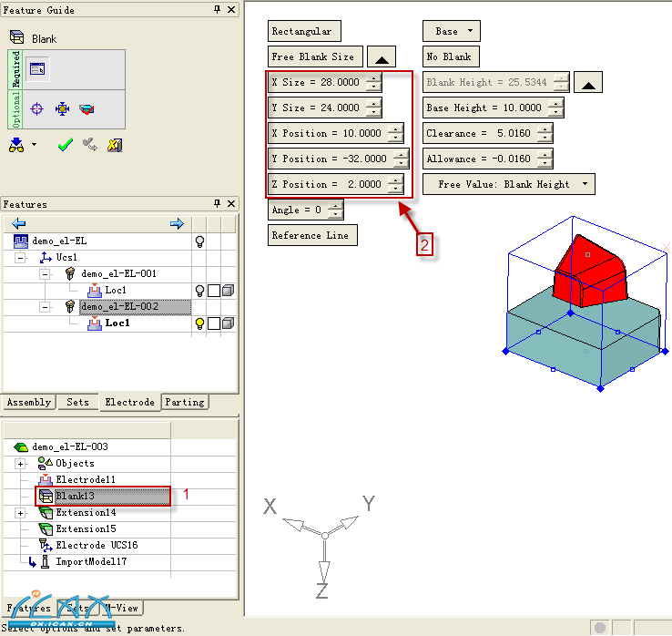Click the blue left arrow in Features
Screen dimensions: 672x636
[x=18, y=224]
